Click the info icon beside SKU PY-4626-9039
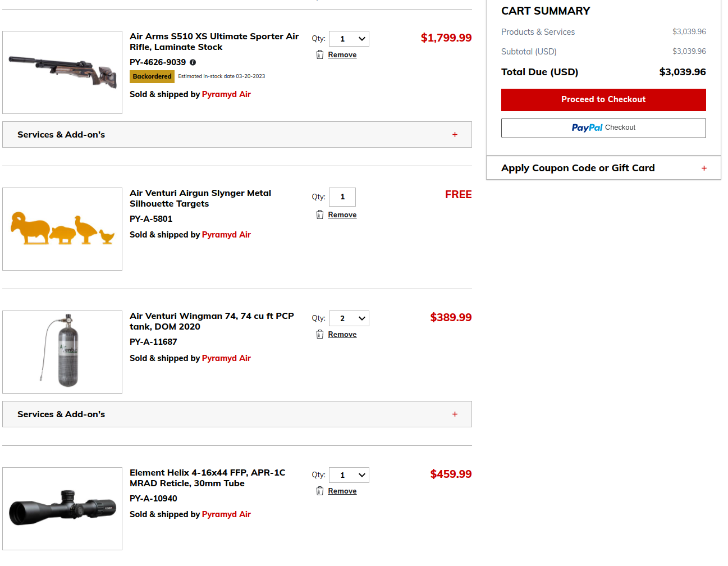 [x=193, y=62]
